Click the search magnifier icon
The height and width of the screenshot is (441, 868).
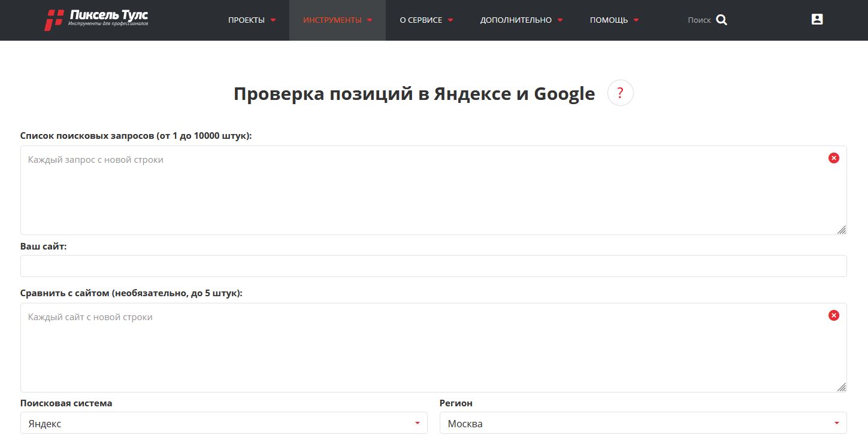coord(721,20)
